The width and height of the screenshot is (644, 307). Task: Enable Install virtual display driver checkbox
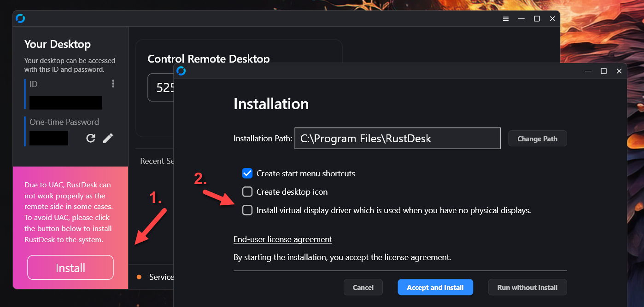tap(247, 210)
